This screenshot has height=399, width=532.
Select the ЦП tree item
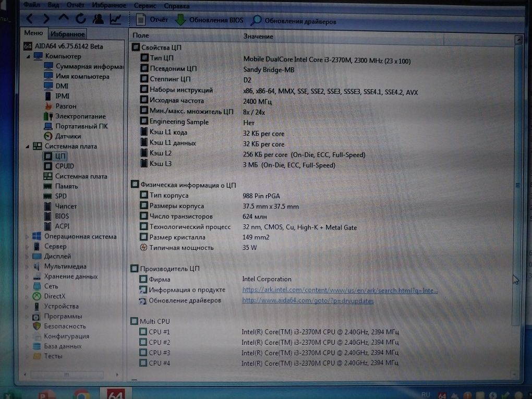coord(55,156)
